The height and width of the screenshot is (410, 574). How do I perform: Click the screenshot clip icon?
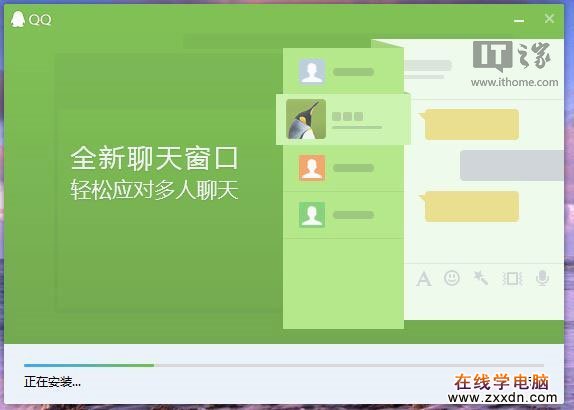click(512, 279)
